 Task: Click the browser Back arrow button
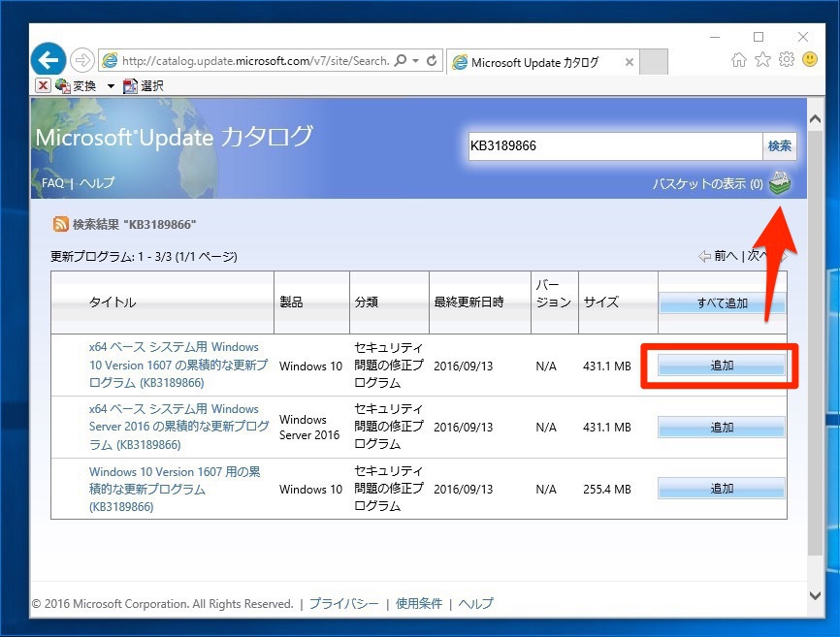pyautogui.click(x=48, y=60)
